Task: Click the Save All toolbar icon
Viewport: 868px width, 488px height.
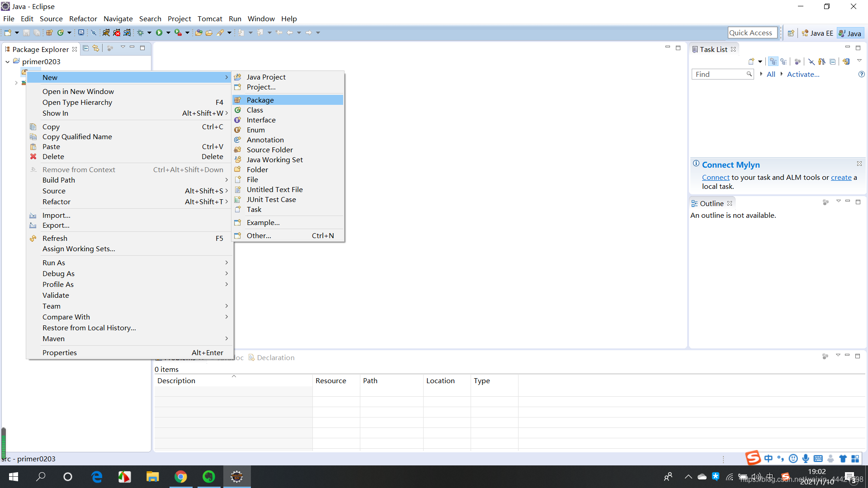Action: [x=37, y=33]
